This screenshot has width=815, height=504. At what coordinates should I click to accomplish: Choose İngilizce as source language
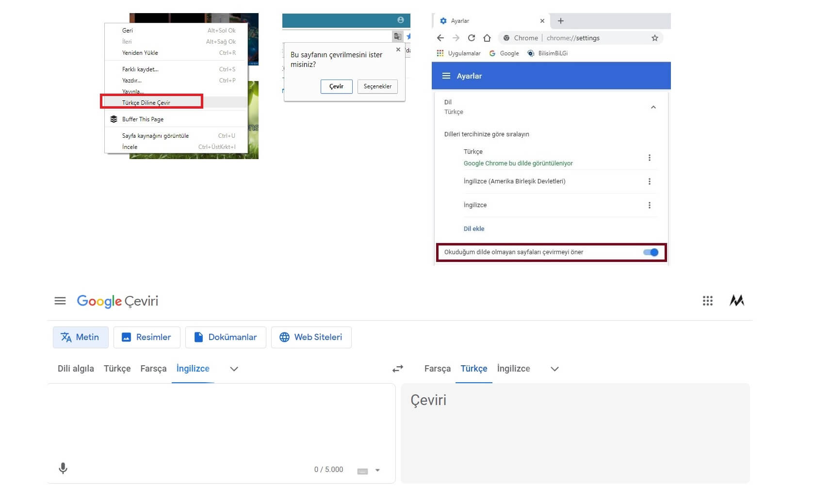(x=193, y=369)
